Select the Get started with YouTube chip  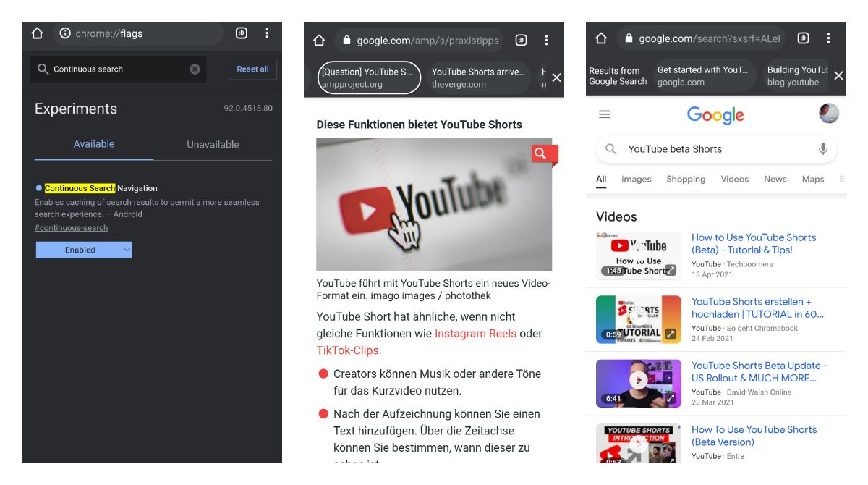click(x=703, y=76)
